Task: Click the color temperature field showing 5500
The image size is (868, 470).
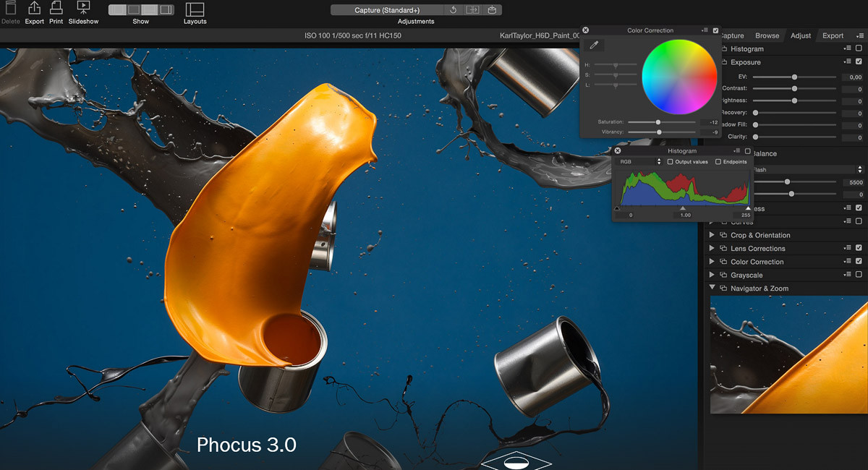Action: coord(852,182)
